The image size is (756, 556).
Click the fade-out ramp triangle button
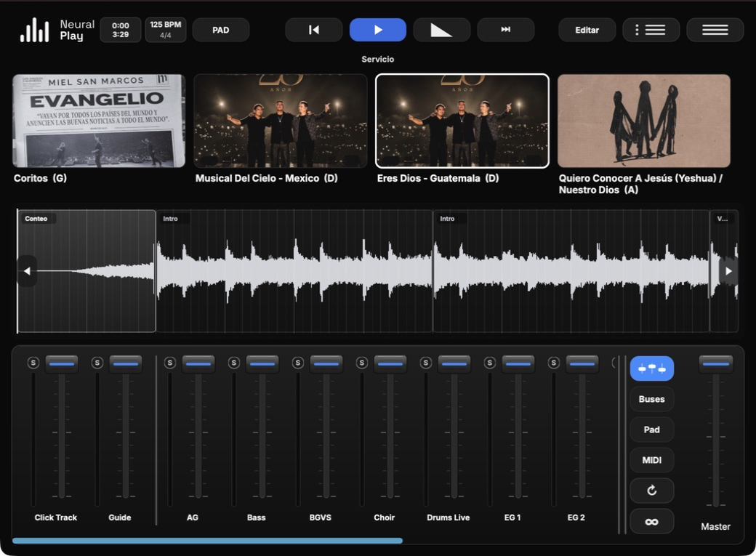click(441, 30)
